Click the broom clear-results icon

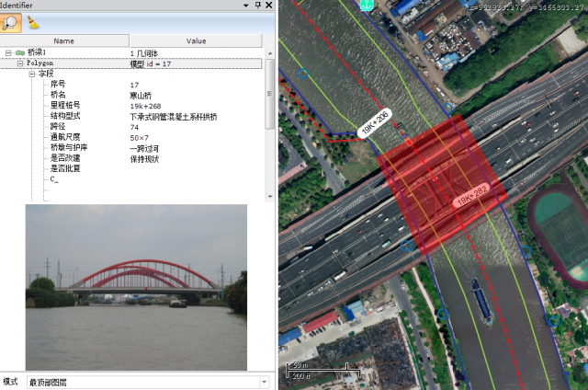34,21
